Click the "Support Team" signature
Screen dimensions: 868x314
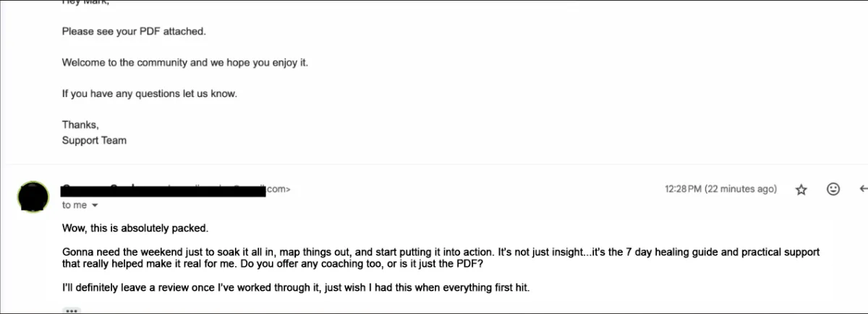click(94, 140)
